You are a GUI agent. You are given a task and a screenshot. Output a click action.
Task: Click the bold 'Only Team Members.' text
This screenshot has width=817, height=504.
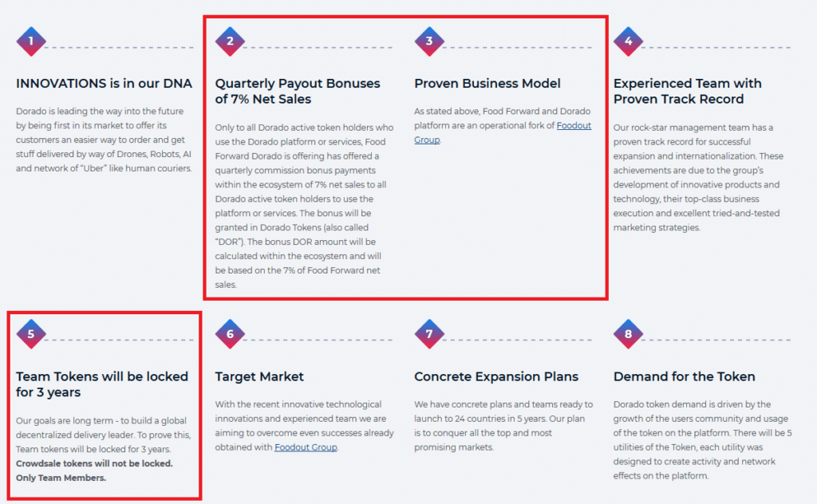[x=61, y=478]
